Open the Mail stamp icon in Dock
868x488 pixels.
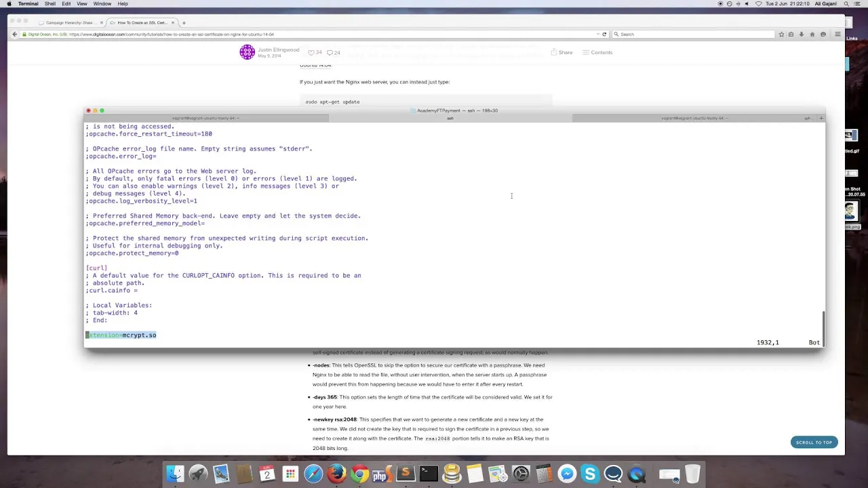(221, 474)
